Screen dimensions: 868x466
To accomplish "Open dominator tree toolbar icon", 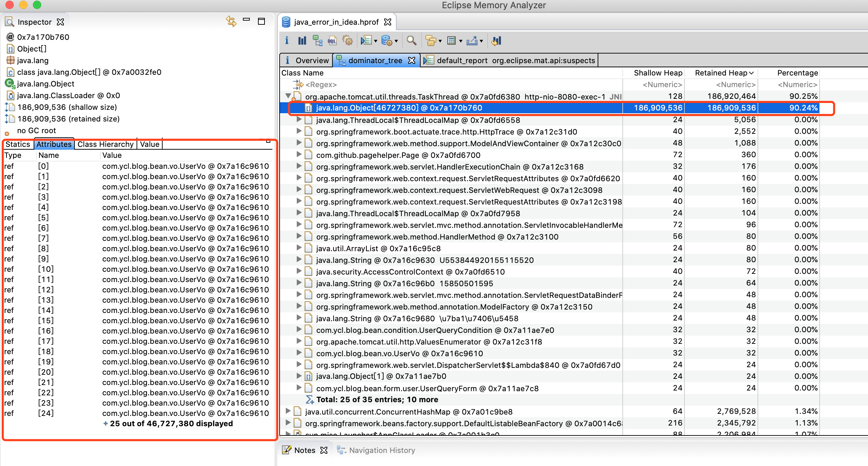I will (317, 41).
